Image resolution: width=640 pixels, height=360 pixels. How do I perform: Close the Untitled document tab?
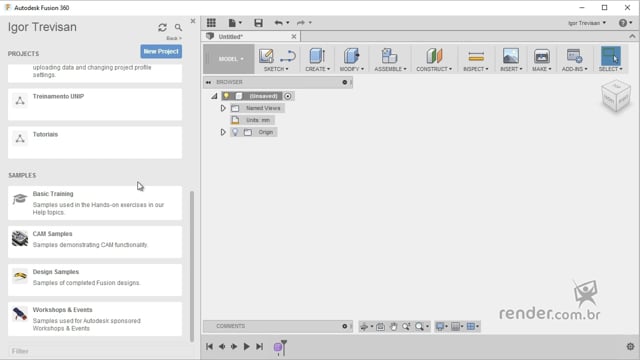293,37
